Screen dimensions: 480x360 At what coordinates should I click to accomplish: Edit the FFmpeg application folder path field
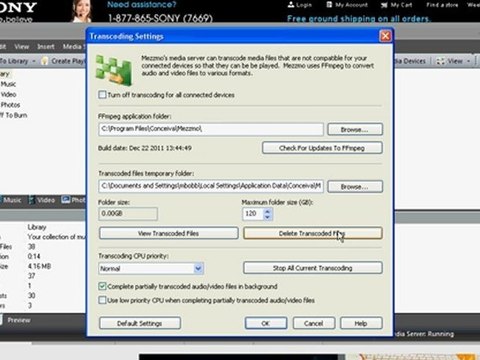(x=211, y=129)
